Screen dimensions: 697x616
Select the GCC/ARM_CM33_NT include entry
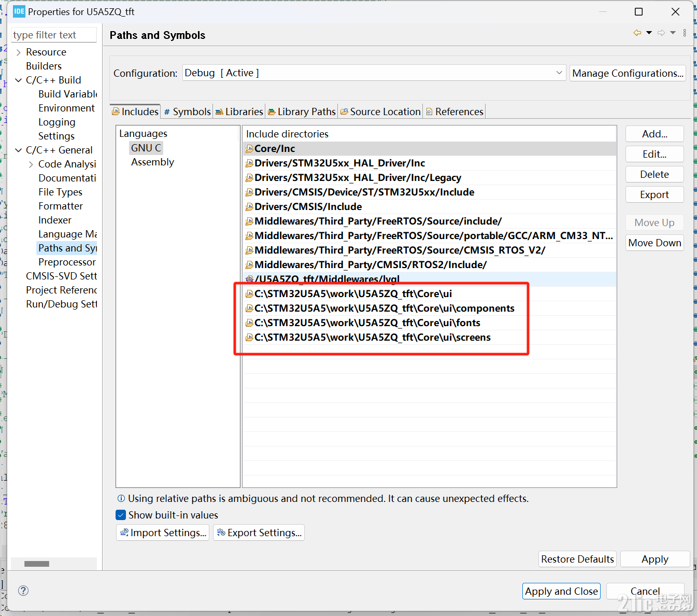[430, 236]
